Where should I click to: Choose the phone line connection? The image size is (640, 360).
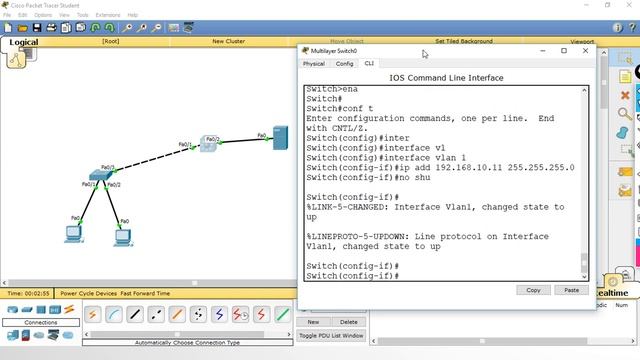tap(198, 314)
